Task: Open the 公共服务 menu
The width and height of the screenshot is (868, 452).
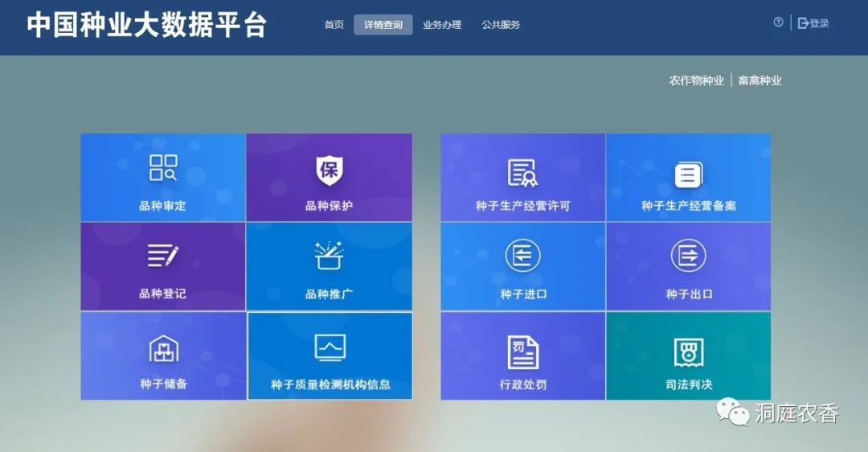Action: (501, 25)
